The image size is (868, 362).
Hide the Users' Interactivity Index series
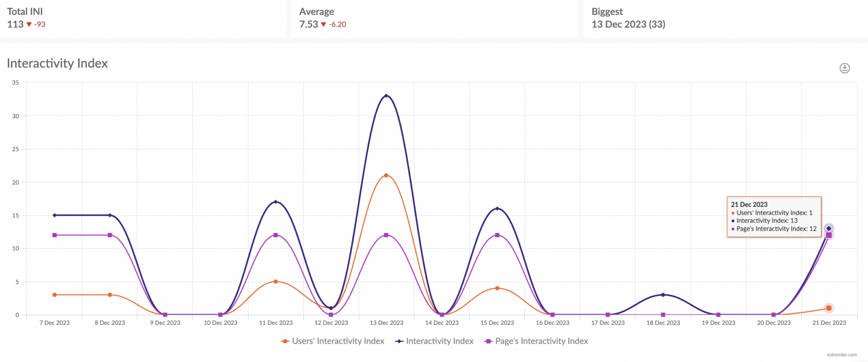tap(338, 341)
